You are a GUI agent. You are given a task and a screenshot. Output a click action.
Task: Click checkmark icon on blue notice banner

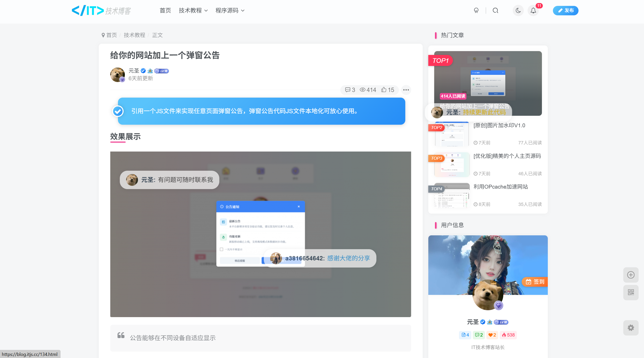118,111
